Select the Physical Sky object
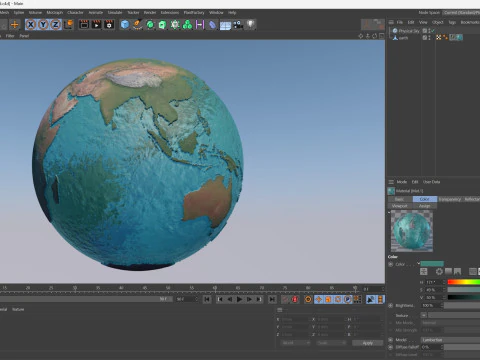 click(x=409, y=31)
